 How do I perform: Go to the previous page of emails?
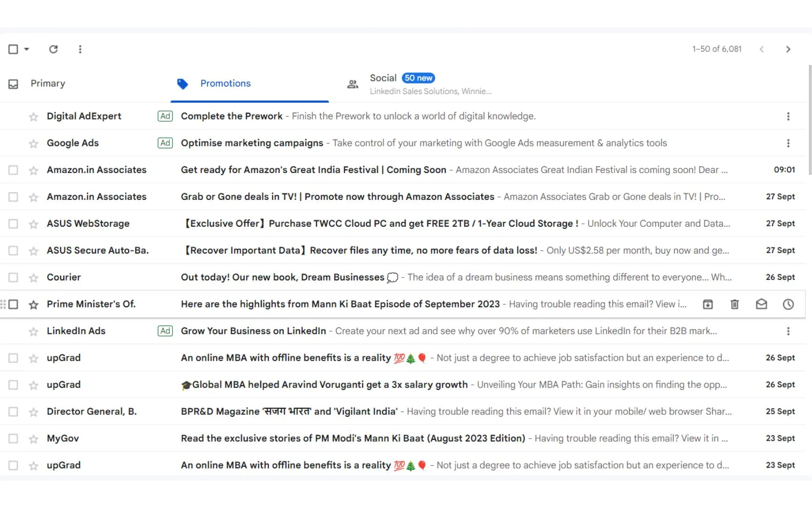[762, 49]
